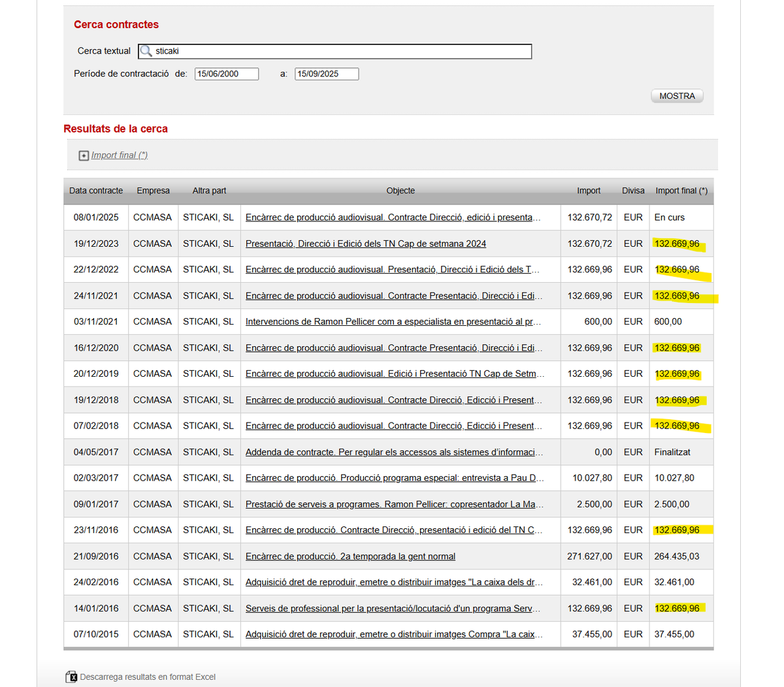Edit the start date 15/06/2000 field
The width and height of the screenshot is (784, 687).
coord(227,74)
